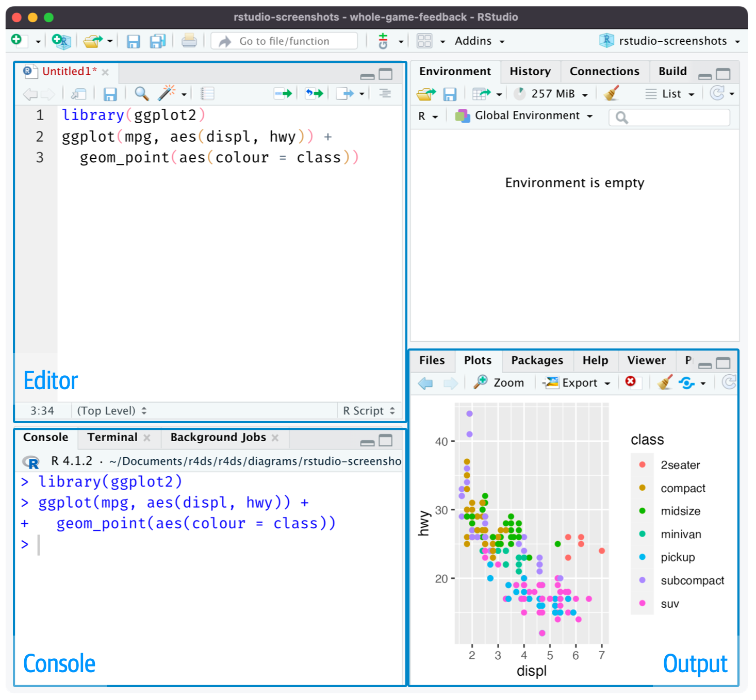Switch to the History tab
This screenshot has width=756, height=700.
point(530,71)
